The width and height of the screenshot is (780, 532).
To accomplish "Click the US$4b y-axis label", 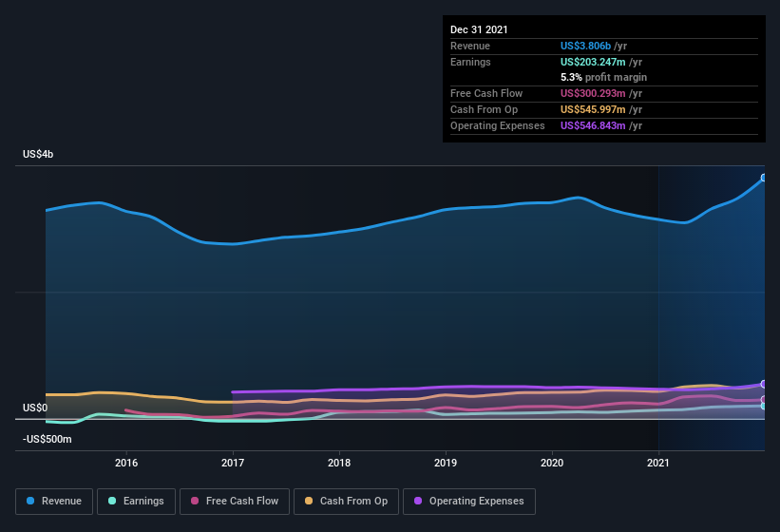I will click(38, 154).
